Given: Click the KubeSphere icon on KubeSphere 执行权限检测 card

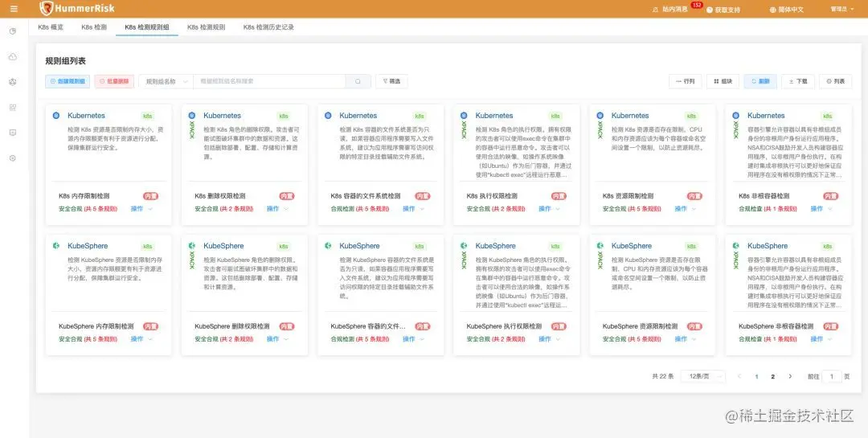Looking at the screenshot, I should coord(464,246).
